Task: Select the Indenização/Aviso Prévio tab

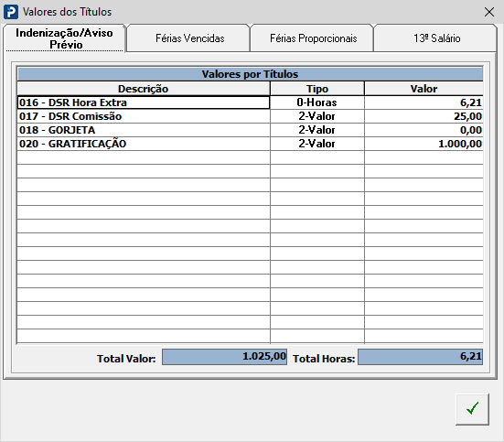Action: point(64,38)
